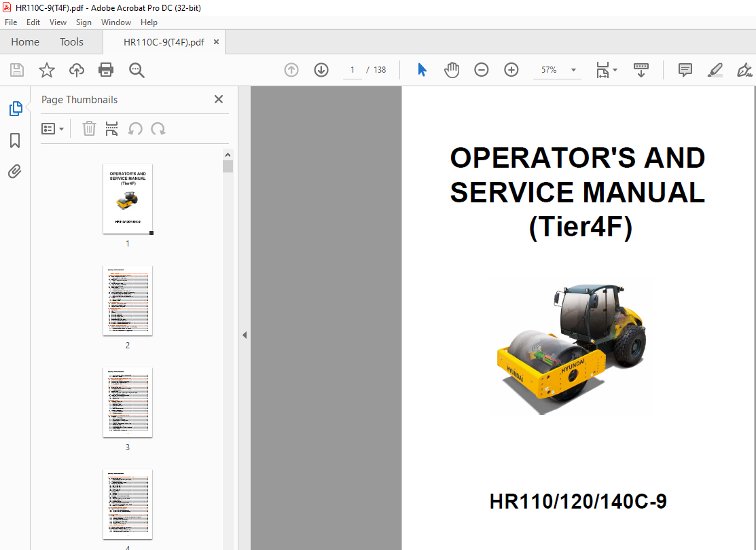The height and width of the screenshot is (550, 756).
Task: Click the fit page width icon
Action: pyautogui.click(x=602, y=70)
